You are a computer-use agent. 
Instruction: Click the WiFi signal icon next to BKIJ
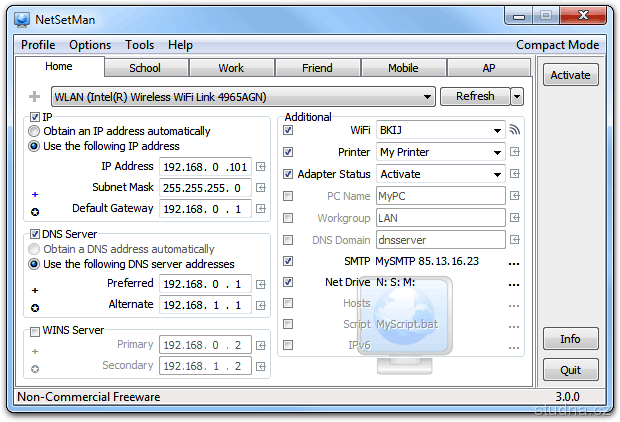point(514,130)
